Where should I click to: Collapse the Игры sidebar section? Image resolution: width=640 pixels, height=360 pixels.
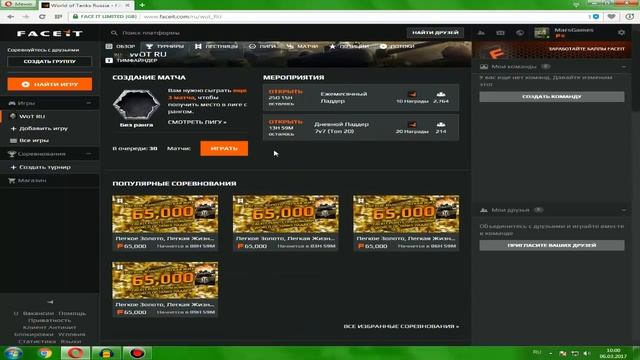point(89,103)
